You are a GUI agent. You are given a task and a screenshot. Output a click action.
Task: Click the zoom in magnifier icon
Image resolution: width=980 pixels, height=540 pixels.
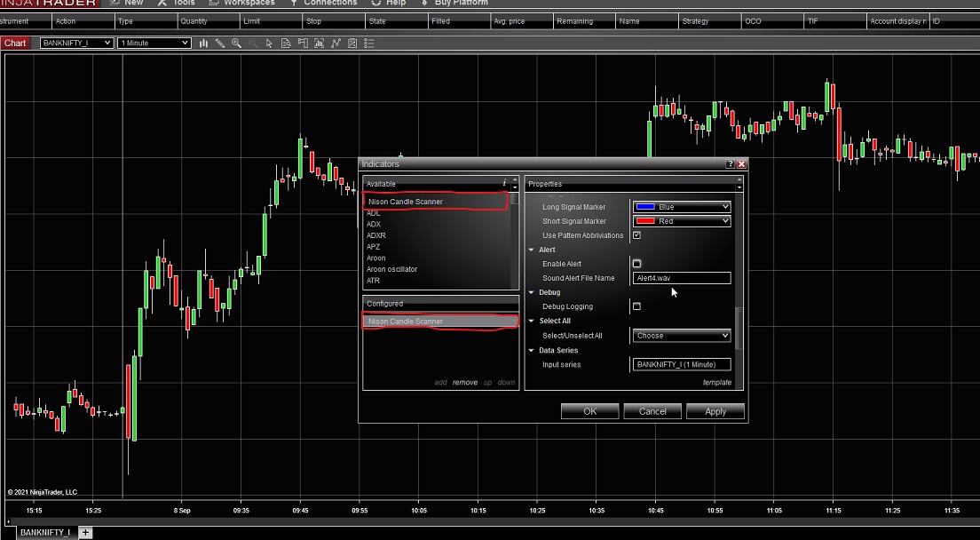coord(236,44)
